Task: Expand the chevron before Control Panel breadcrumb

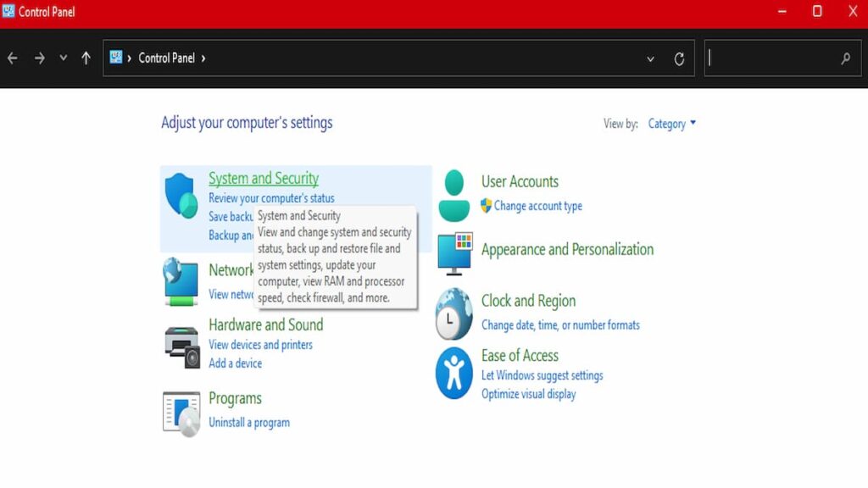Action: (130, 58)
